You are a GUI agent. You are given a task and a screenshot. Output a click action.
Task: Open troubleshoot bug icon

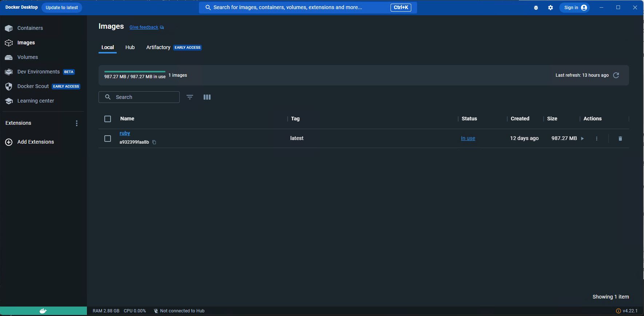tap(536, 8)
